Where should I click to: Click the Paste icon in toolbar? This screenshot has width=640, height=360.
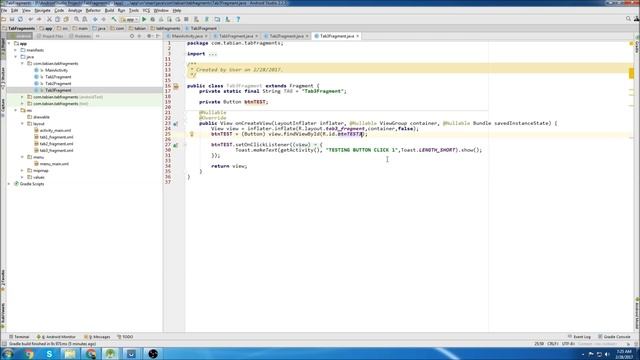click(66, 19)
